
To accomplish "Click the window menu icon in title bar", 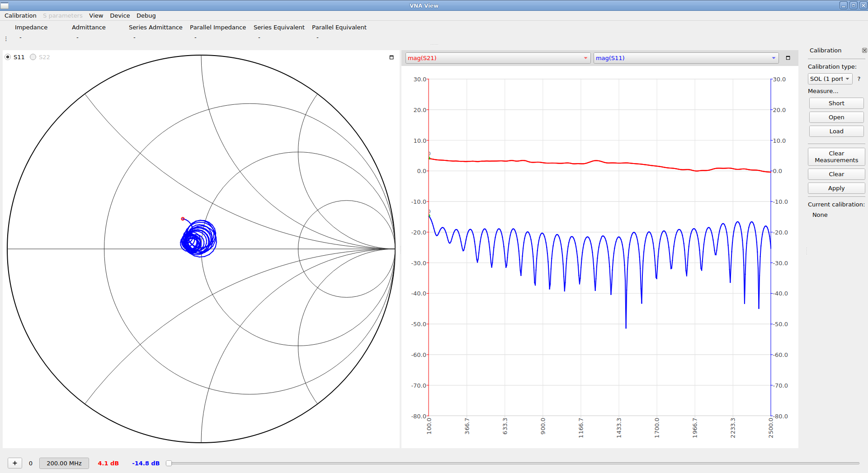I will tap(5, 5).
